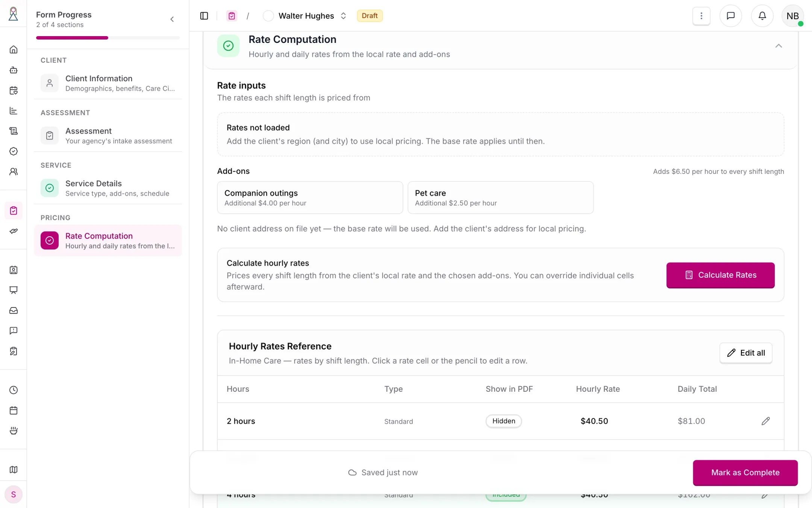
Task: Open the Home icon in left rail
Action: 14,50
